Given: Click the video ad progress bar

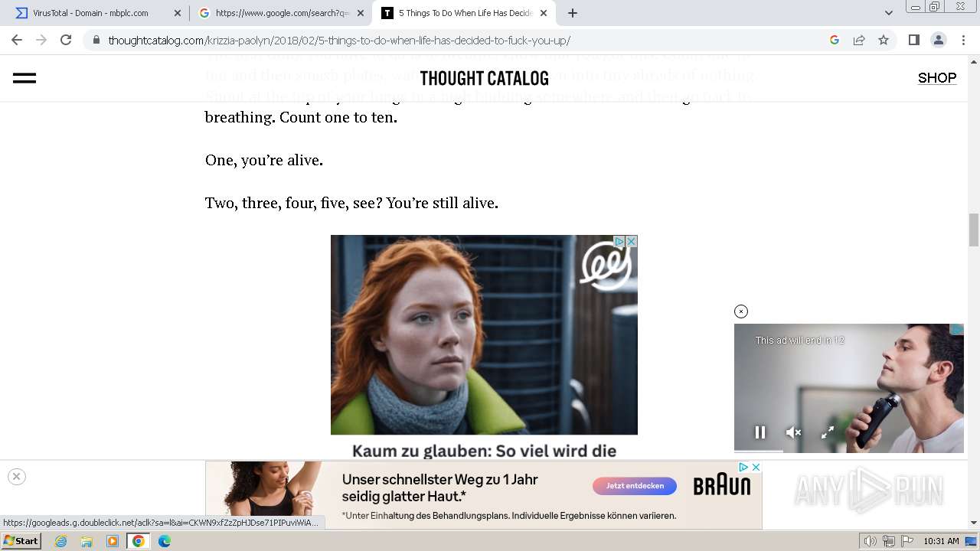Looking at the screenshot, I should tap(849, 452).
